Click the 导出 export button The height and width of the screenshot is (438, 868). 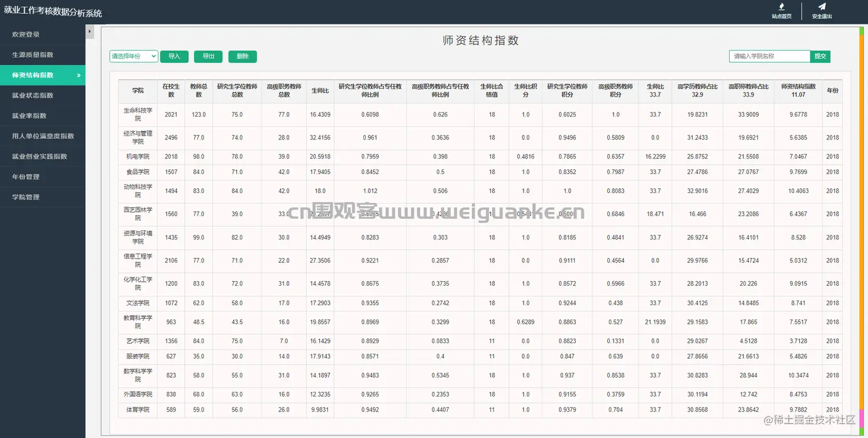(208, 56)
